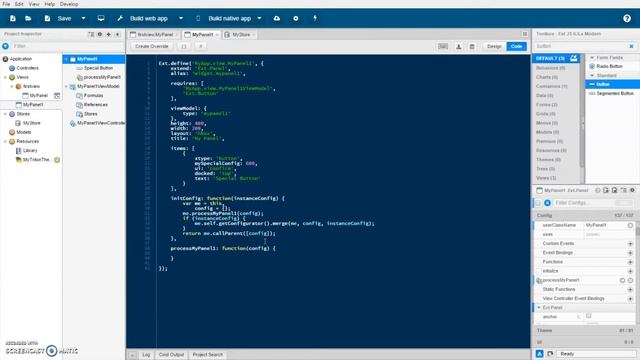Collapse the Views tree node
This screenshot has height=360, width=640.
pyautogui.click(x=5, y=77)
